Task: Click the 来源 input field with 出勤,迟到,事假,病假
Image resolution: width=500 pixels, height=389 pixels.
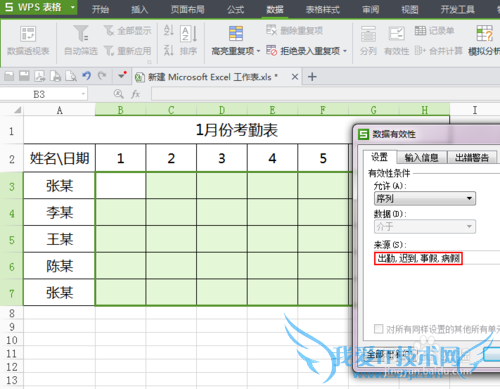Action: tap(437, 258)
